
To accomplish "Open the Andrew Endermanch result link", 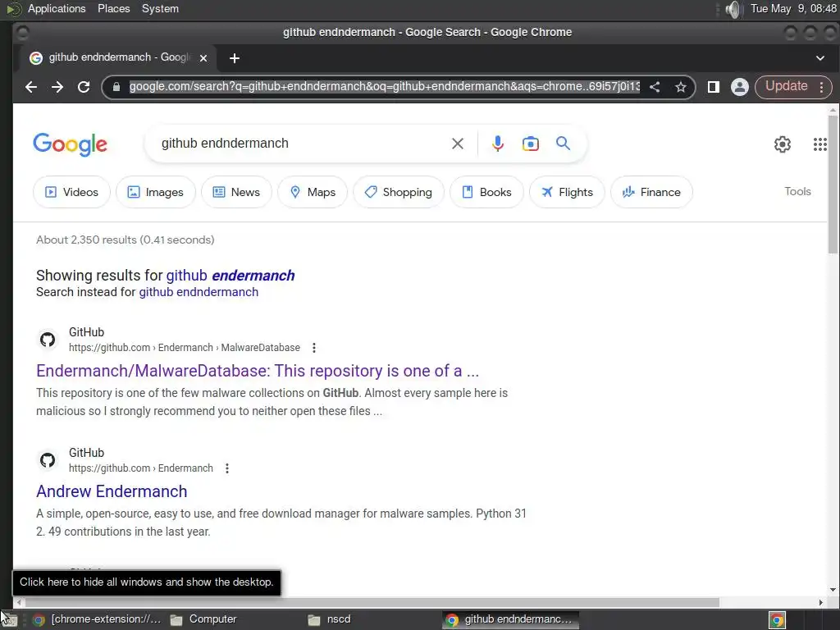I will point(112,491).
